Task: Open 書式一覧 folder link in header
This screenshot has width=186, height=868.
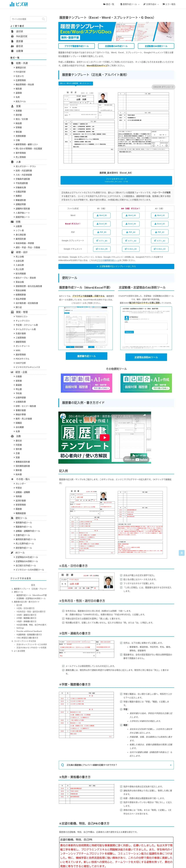Action: (108, 4)
